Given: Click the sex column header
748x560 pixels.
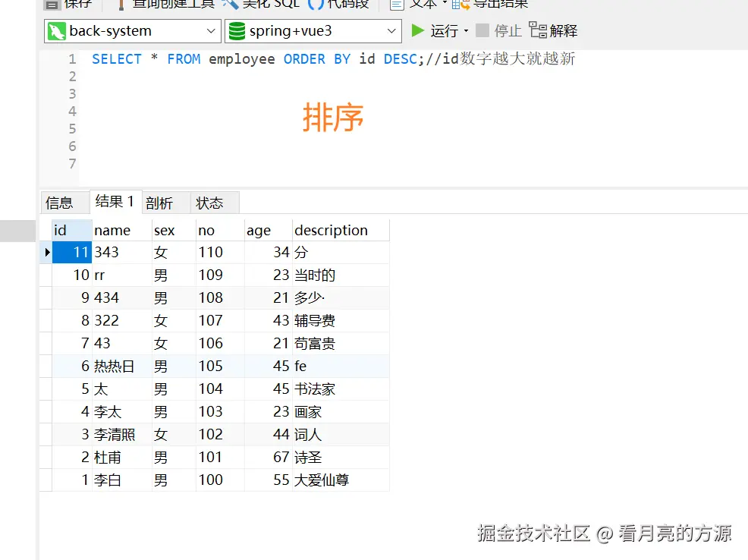Looking at the screenshot, I should tap(174, 231).
